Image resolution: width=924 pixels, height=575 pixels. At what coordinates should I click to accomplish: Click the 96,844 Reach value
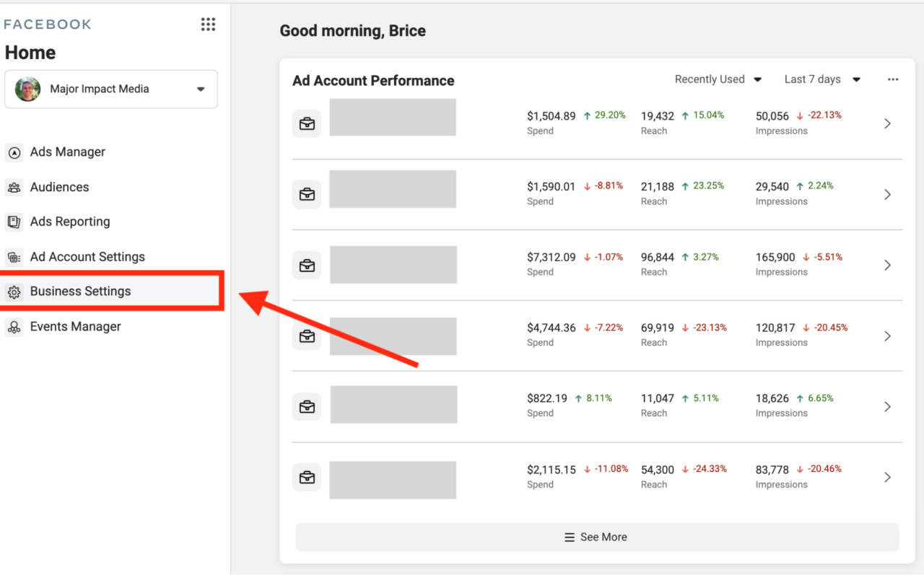coord(658,257)
